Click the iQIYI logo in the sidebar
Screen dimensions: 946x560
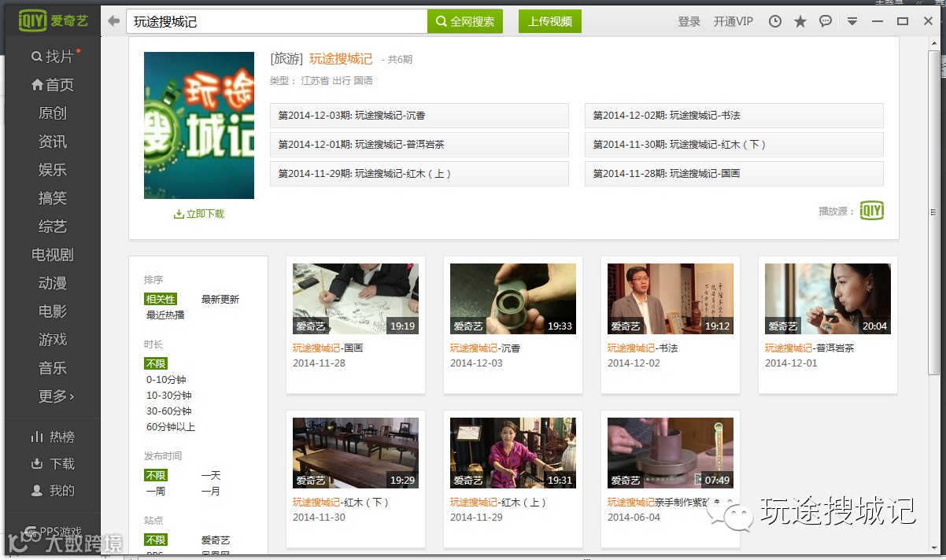point(54,21)
